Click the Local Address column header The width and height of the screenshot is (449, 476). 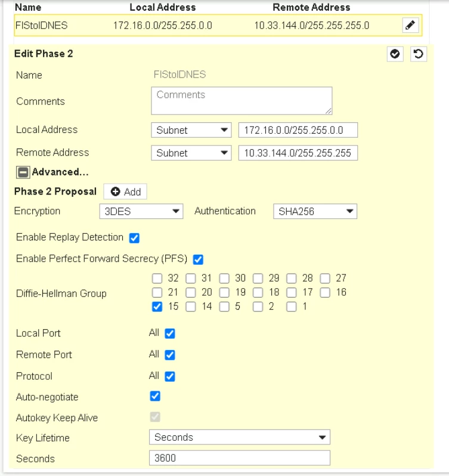pos(163,7)
